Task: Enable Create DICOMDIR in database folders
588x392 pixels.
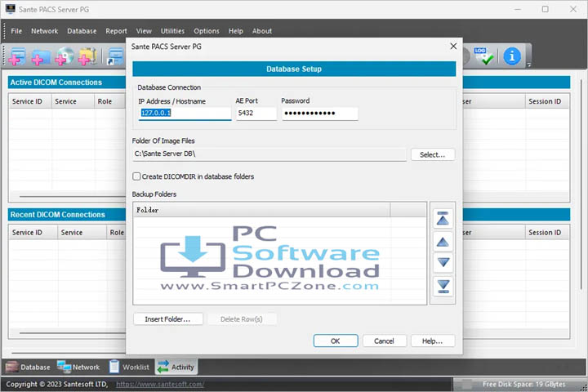Action: (136, 176)
